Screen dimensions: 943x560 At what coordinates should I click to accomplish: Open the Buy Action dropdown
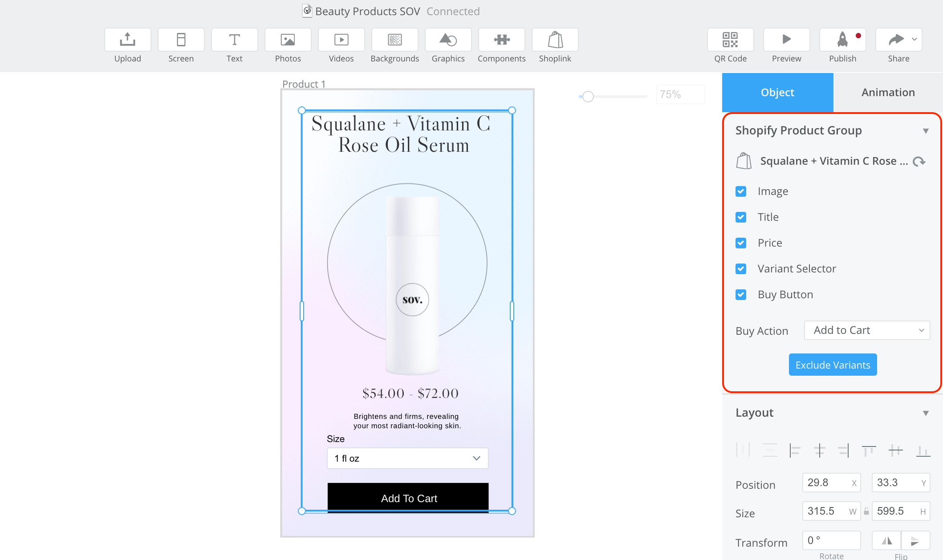point(867,330)
